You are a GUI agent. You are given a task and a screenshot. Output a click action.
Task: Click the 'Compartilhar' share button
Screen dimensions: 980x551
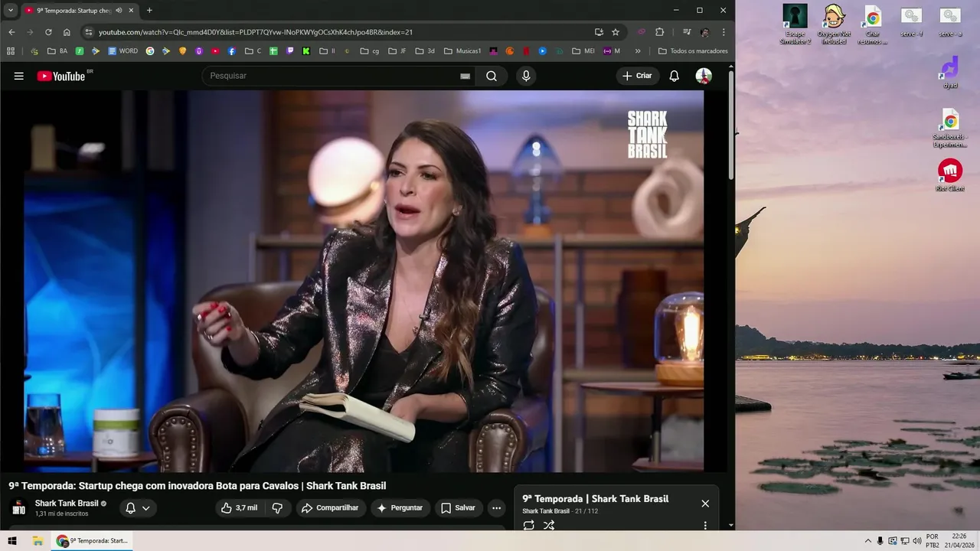tap(329, 508)
